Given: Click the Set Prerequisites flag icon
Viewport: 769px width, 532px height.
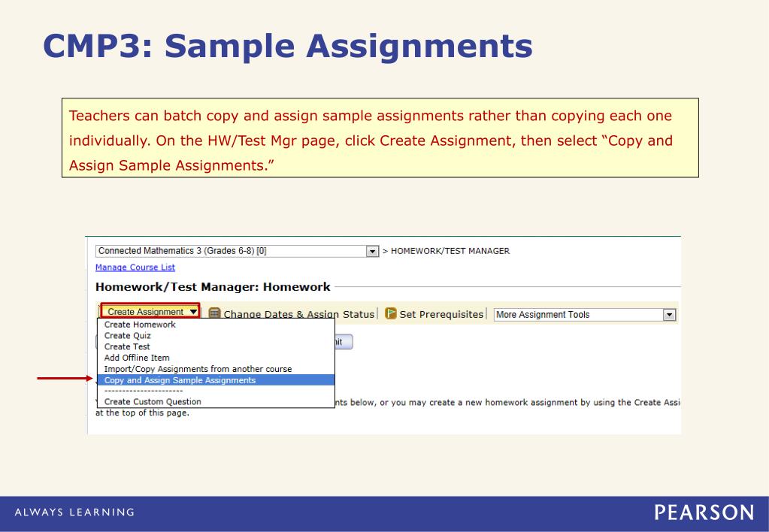Looking at the screenshot, I should point(390,313).
